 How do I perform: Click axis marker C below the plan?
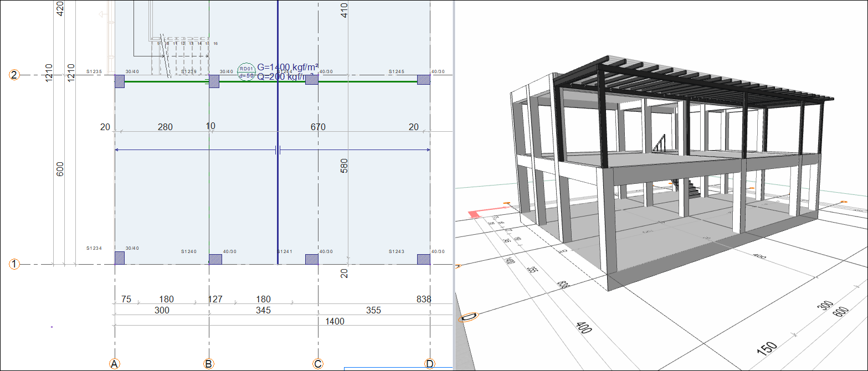pyautogui.click(x=318, y=364)
